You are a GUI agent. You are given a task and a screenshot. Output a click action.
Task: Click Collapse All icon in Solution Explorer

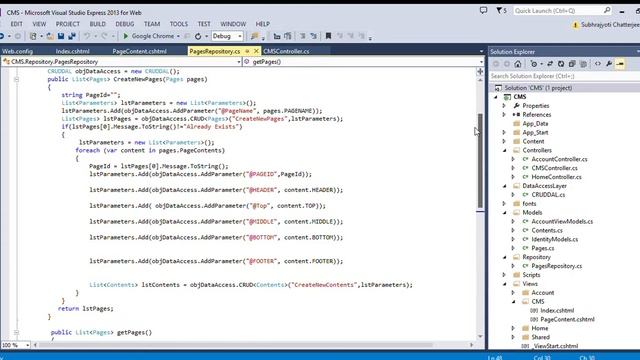[572, 64]
